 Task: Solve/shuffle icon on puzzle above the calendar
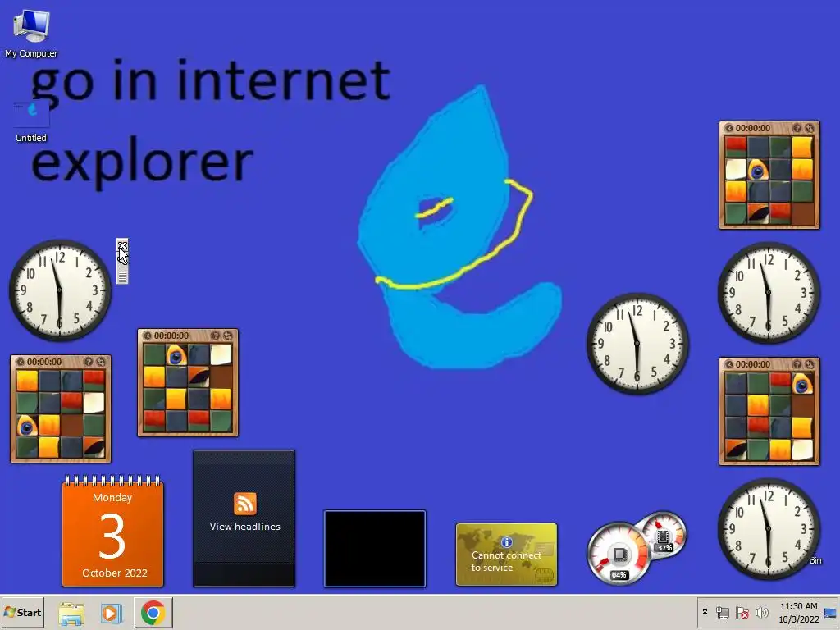[x=100, y=362]
